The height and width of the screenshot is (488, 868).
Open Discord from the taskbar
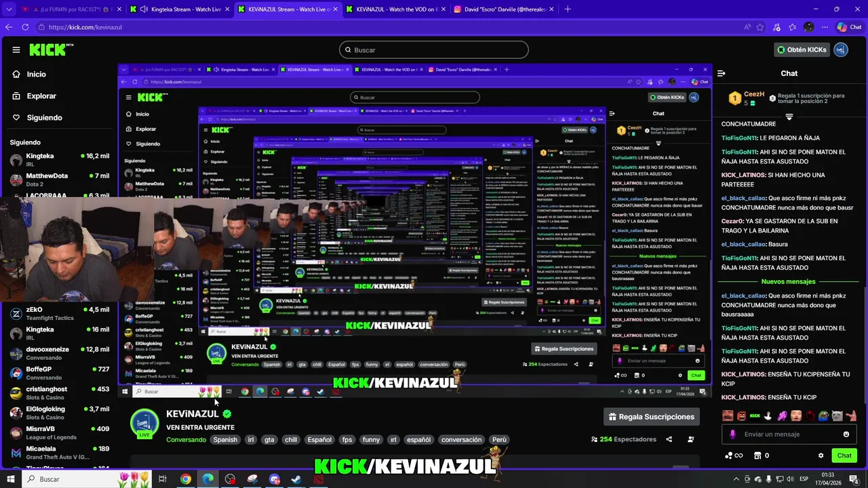[275, 479]
